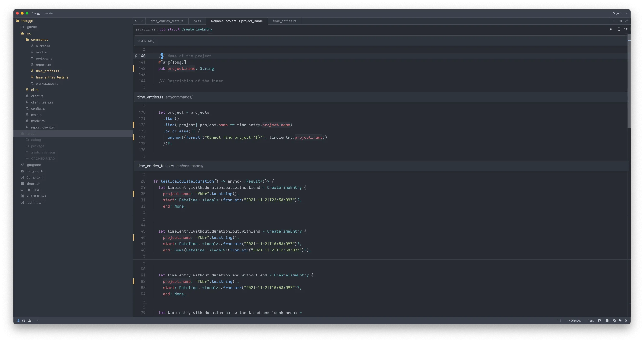This screenshot has width=644, height=342.
Task: Open the user menu chevron beside Sign in
Action: coord(627,13)
